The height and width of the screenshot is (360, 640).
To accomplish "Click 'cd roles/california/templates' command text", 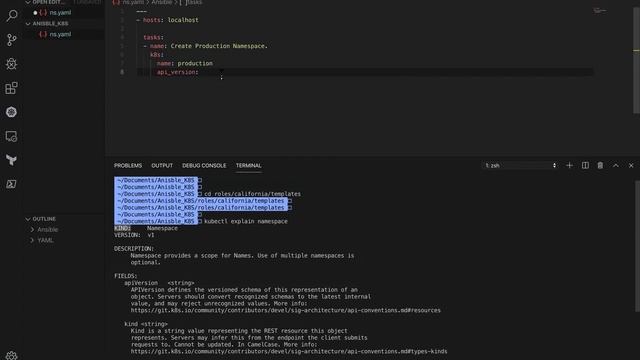I will 252,194.
